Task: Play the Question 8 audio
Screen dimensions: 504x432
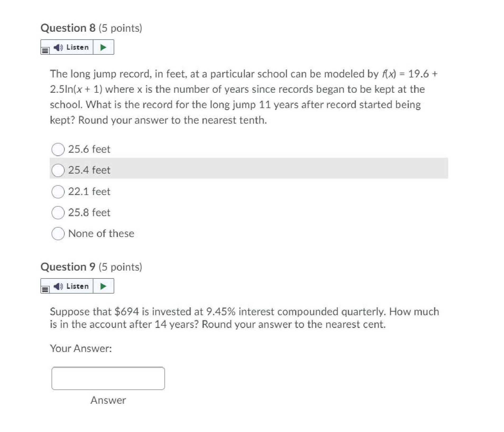Action: coord(103,47)
